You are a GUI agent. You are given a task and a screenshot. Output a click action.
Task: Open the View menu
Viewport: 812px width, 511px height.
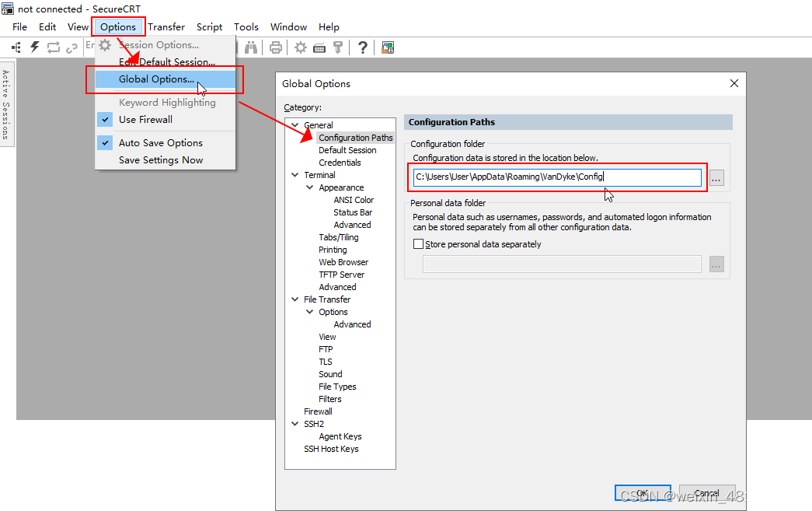(78, 27)
